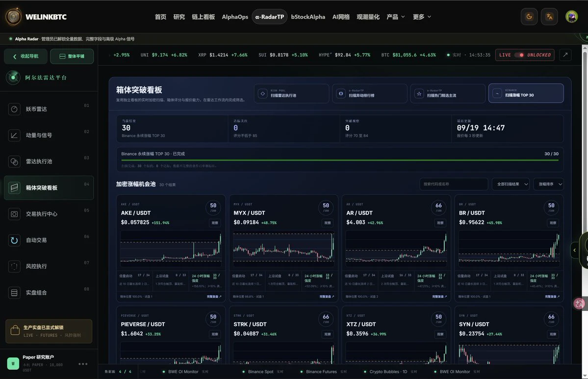
Task: Click the WELINKBTC logo icon
Action: [14, 17]
